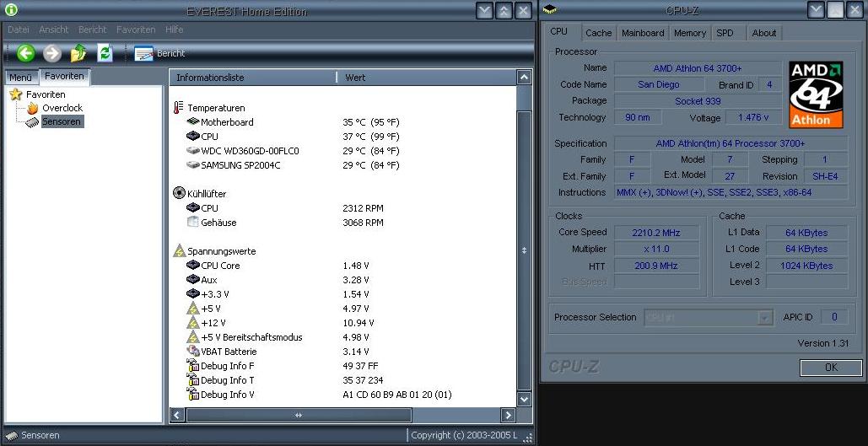Click the +5 V lightning icon
The image size is (868, 446).
click(x=192, y=309)
